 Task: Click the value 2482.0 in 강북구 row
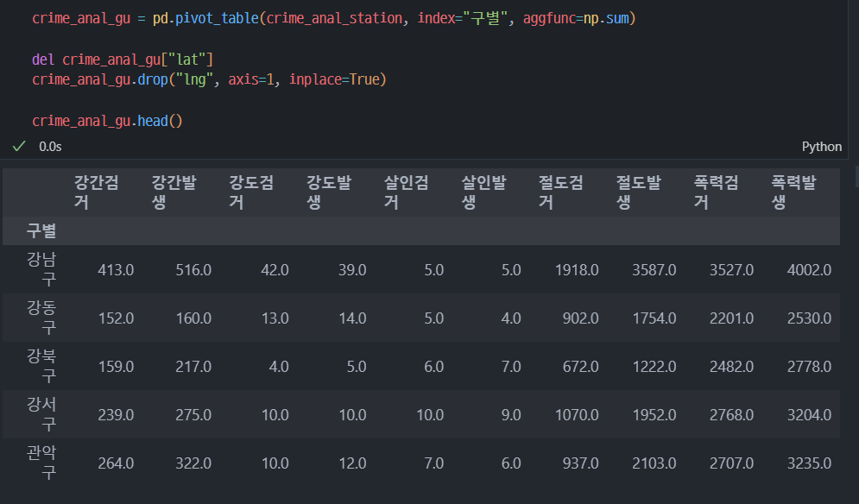(x=732, y=367)
